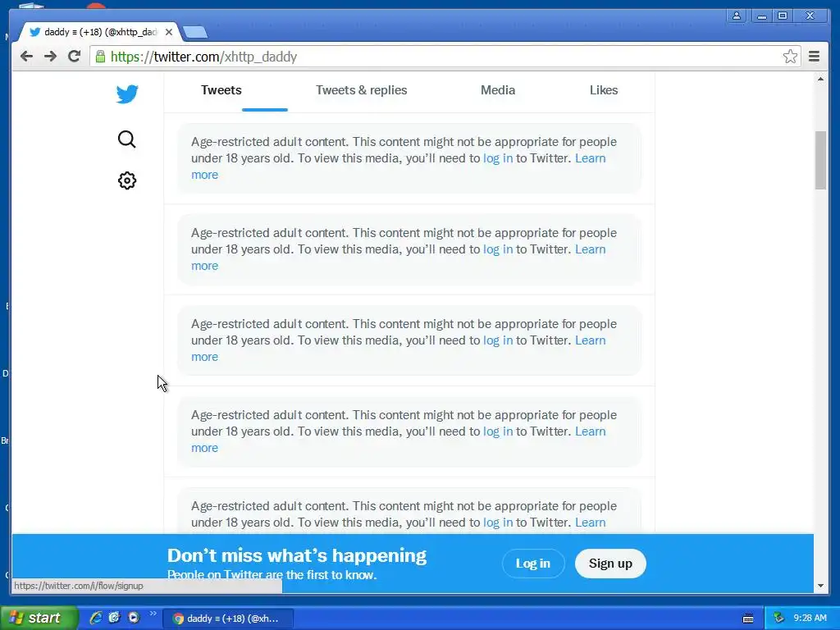Click the scrollbar up arrow
Viewport: 840px width, 630px height.
(820, 79)
